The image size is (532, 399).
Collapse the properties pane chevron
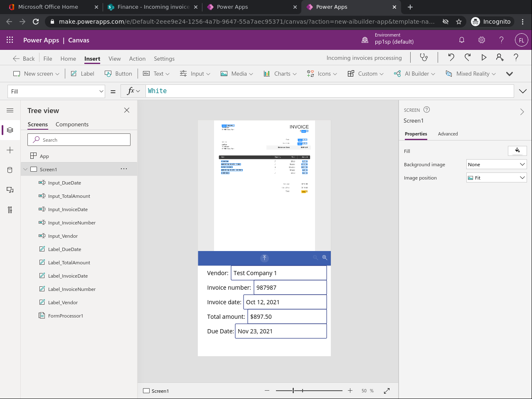pos(522,112)
